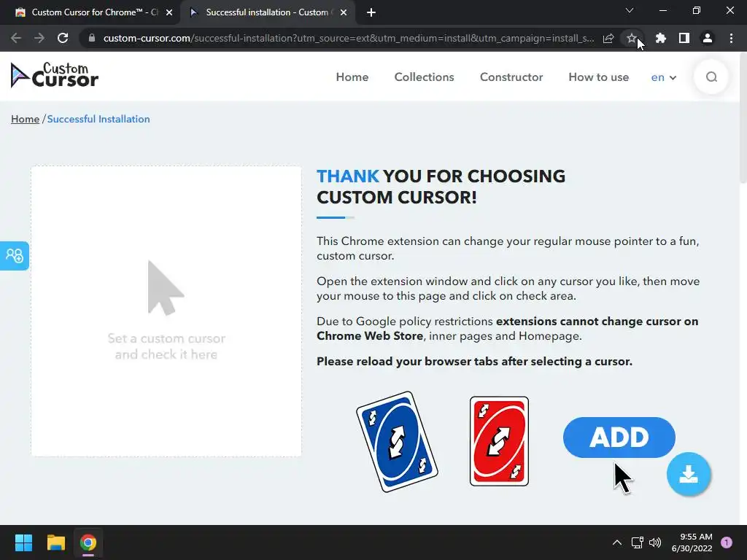
Task: Open Windows Start menu
Action: [23, 542]
